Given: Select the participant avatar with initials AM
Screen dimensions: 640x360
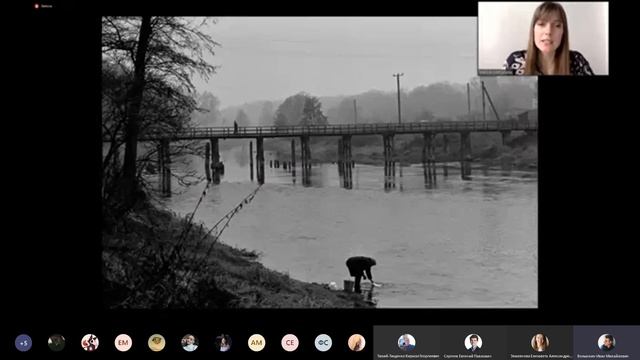Looking at the screenshot, I should tap(256, 343).
